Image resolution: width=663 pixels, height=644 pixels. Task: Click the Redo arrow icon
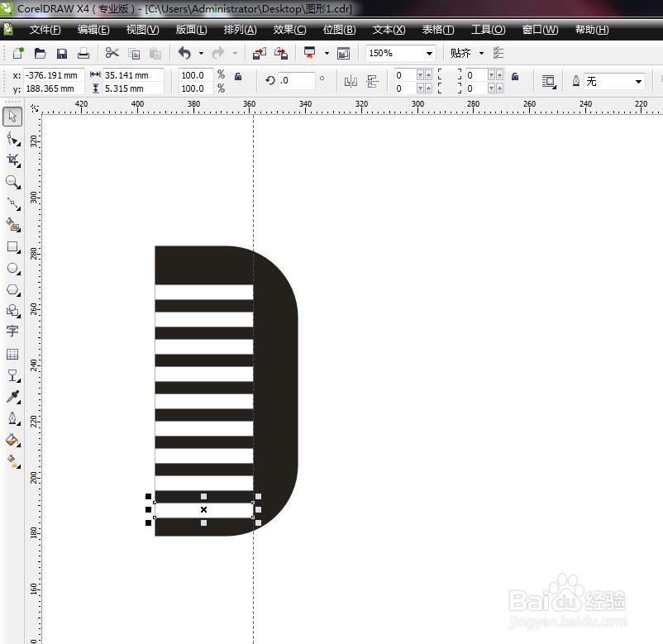(218, 53)
